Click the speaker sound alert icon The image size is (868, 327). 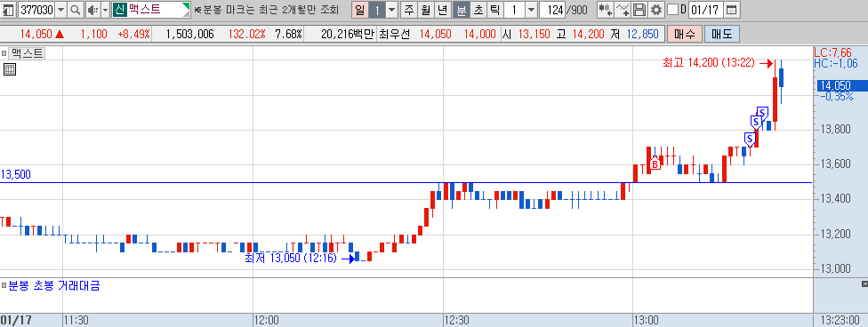(93, 10)
